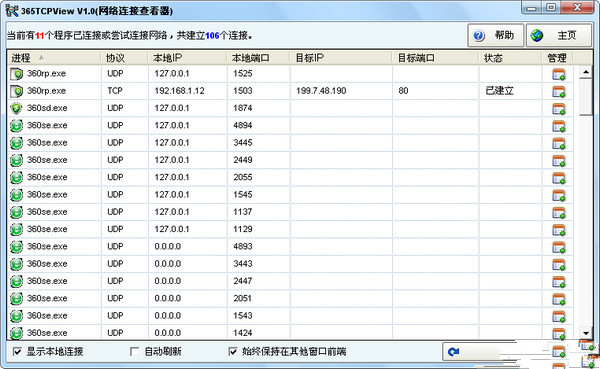Click manage icon for row with port 2051
600x369 pixels.
tap(559, 299)
